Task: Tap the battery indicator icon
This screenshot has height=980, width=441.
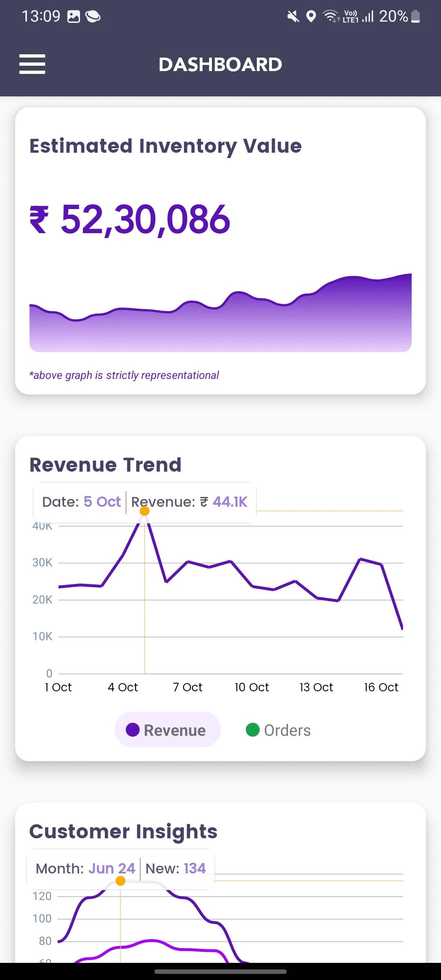Action: pos(416,17)
